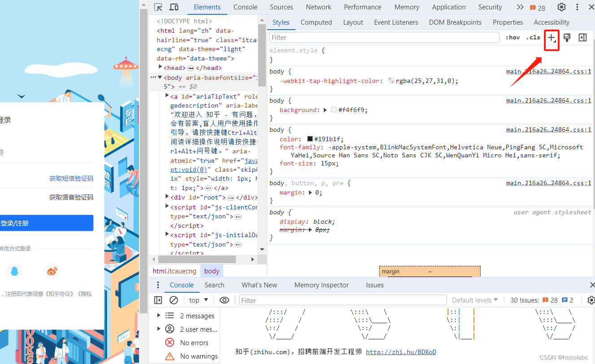Select the Computed subtab
The height and width of the screenshot is (364, 595).
pyautogui.click(x=316, y=22)
